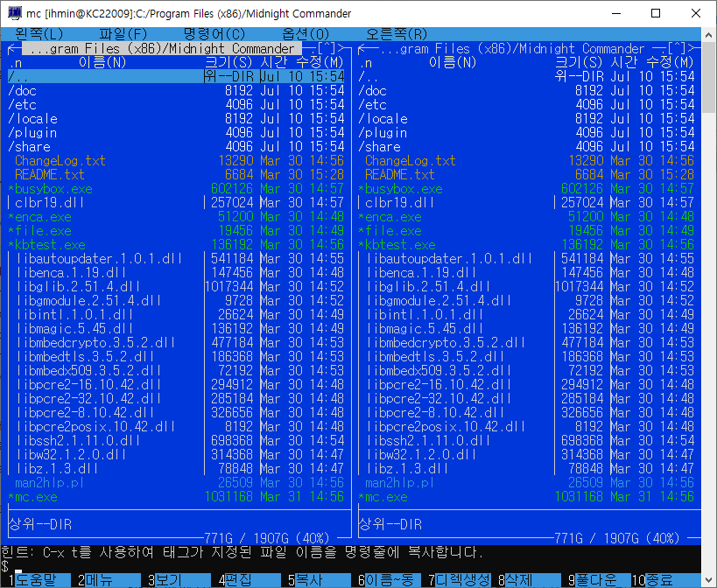717x588 pixels.
Task: Select /doc directory in left panel
Action: coord(176,90)
